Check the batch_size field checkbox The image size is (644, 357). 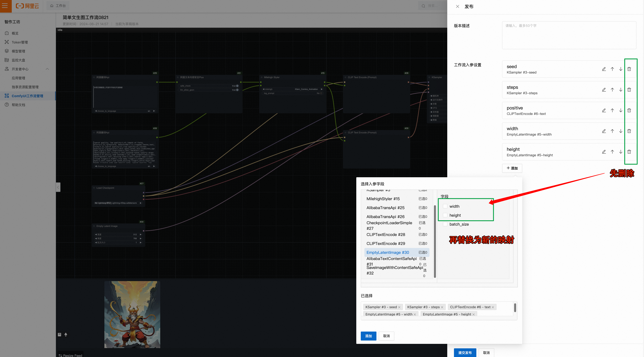445,224
